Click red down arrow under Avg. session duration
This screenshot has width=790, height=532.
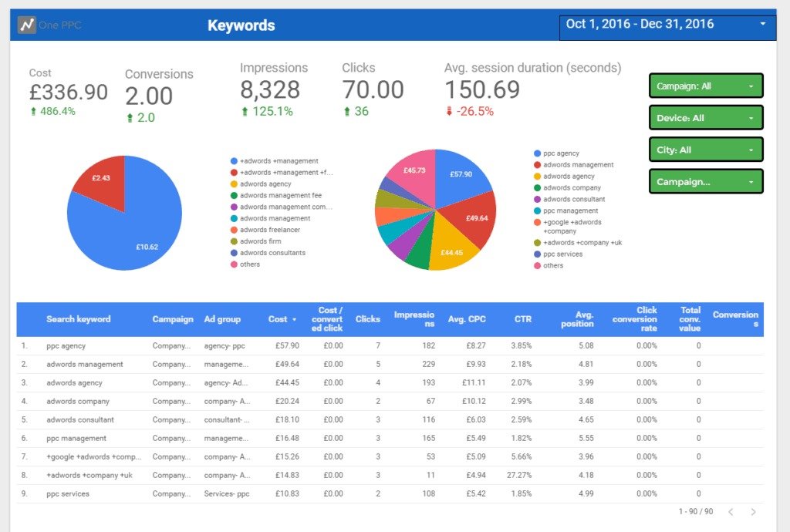[449, 111]
